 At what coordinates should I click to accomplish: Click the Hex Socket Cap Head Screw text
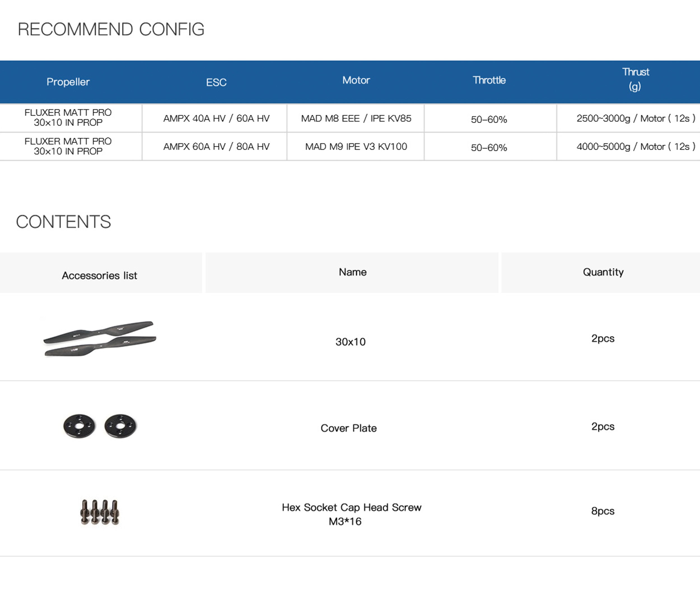pyautogui.click(x=351, y=507)
